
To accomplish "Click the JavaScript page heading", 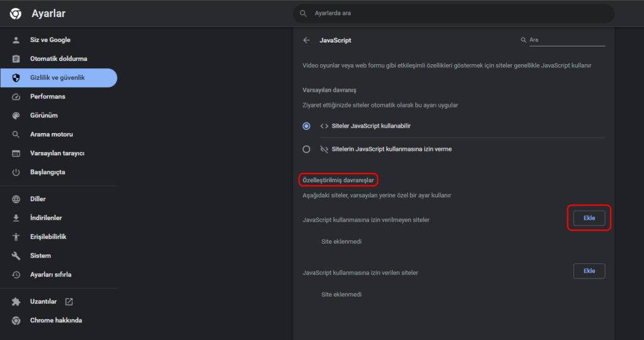I will pos(335,40).
